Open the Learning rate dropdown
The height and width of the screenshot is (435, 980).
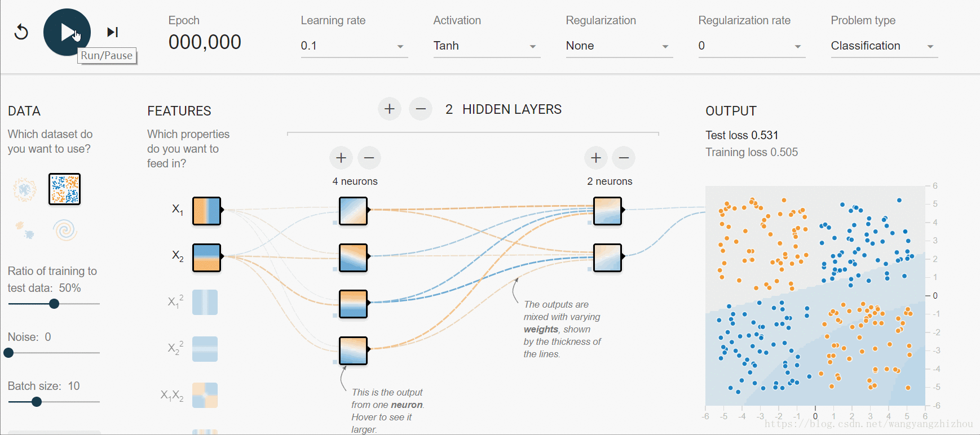[354, 46]
